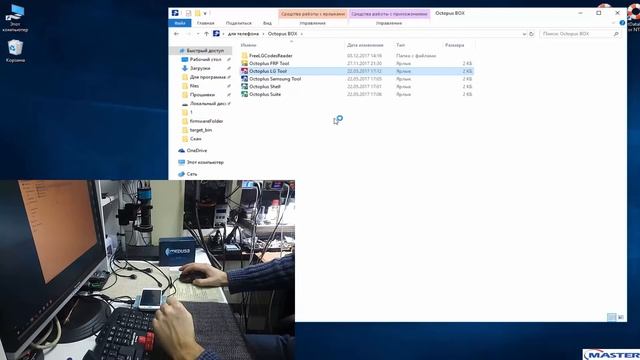Click chevron after для телефона breadcrumb
640x360 pixels.
click(263, 34)
